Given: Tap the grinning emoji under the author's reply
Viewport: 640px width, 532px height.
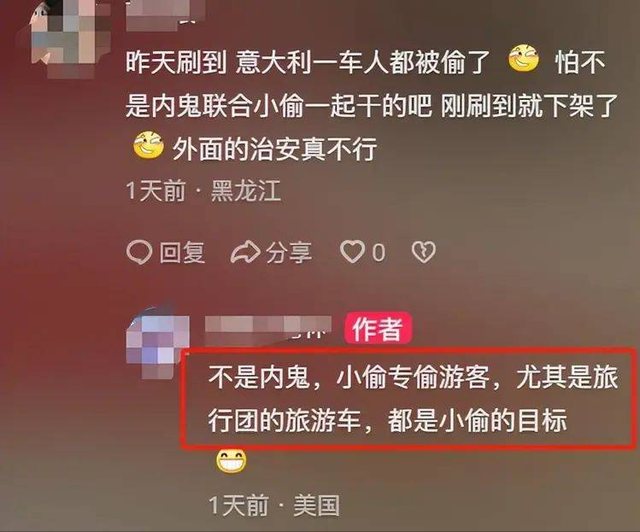Looking at the screenshot, I should point(231,461).
